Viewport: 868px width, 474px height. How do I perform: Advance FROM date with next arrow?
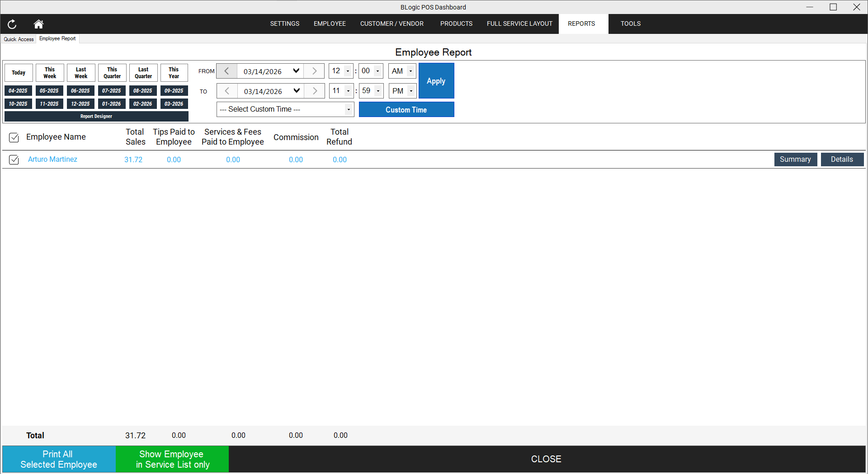tap(314, 71)
